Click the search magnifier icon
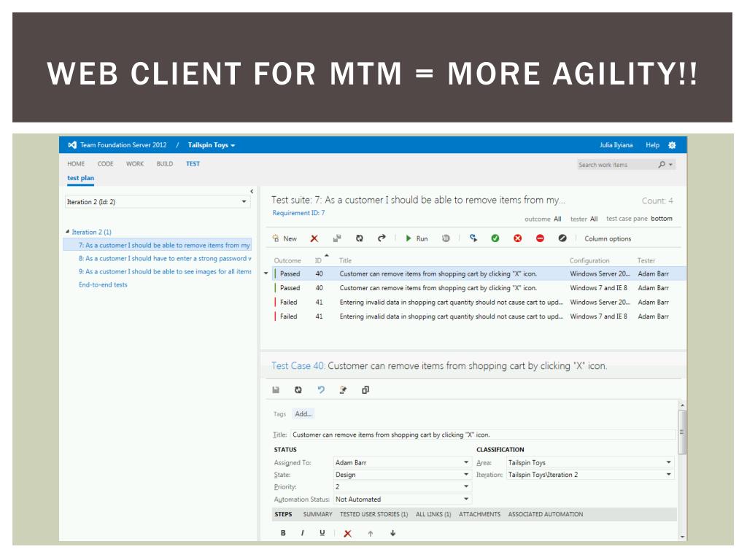Screen dimensions: 747x560 [662, 164]
